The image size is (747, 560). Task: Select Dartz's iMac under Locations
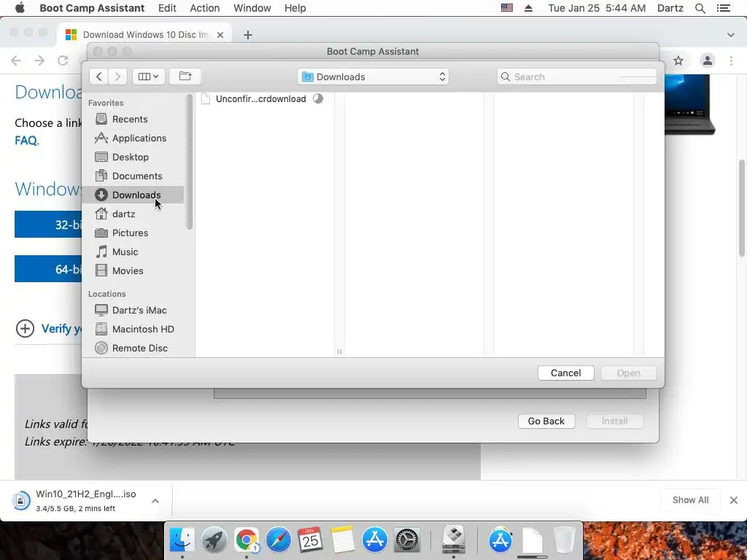(133, 310)
